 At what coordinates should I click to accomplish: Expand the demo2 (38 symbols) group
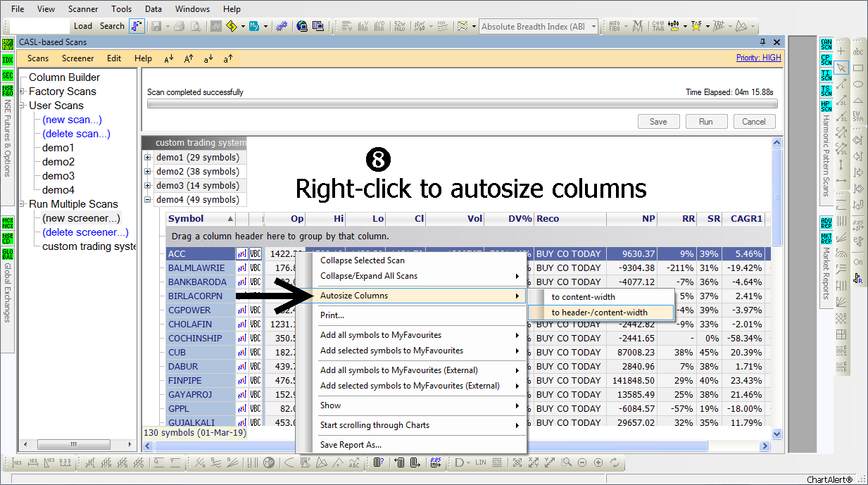click(x=148, y=172)
